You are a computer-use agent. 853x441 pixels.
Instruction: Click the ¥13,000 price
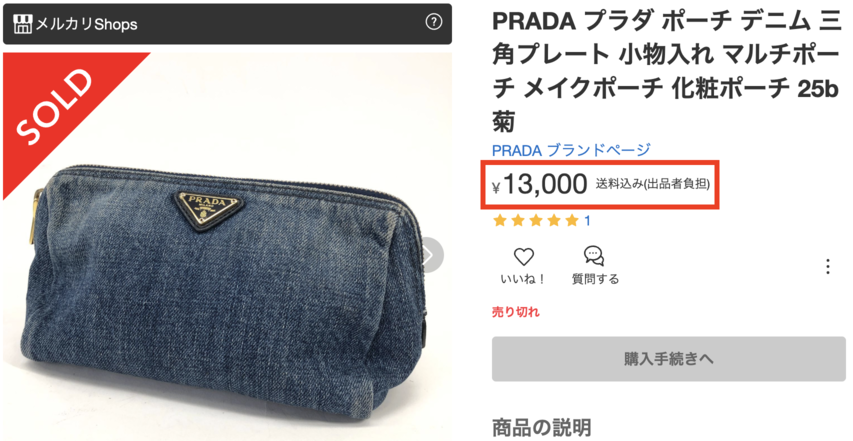coord(540,185)
